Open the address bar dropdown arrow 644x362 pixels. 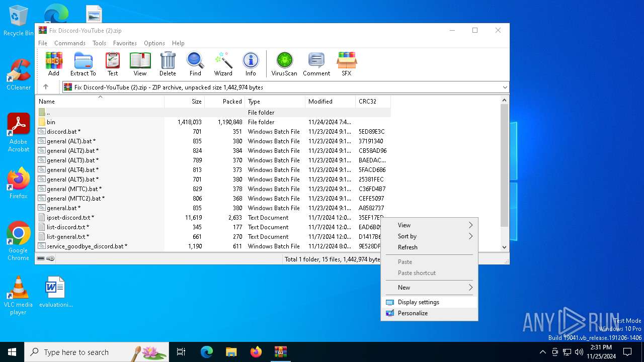tap(505, 87)
